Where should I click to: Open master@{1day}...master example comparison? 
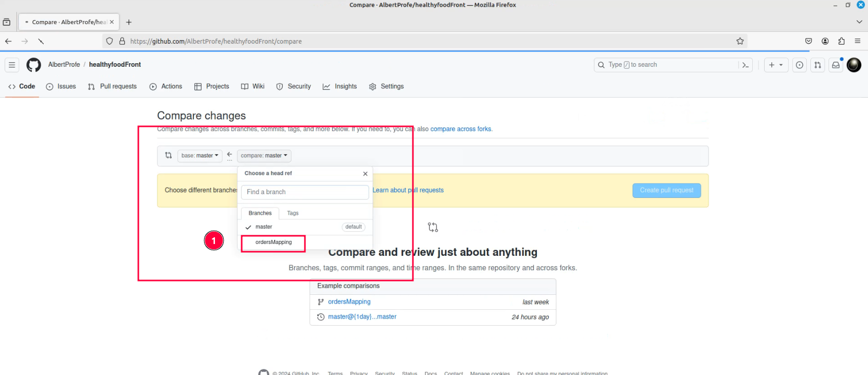pyautogui.click(x=362, y=316)
